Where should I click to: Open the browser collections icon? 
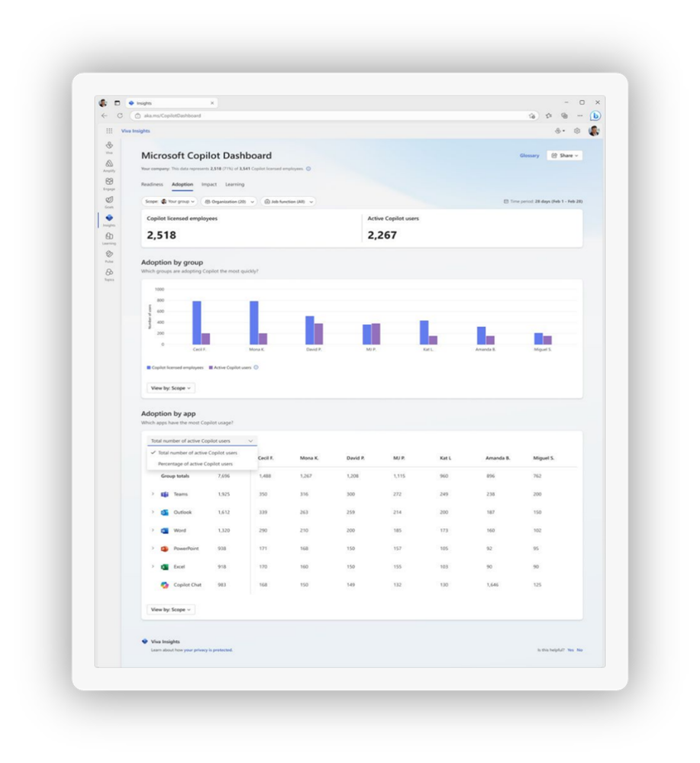click(564, 116)
